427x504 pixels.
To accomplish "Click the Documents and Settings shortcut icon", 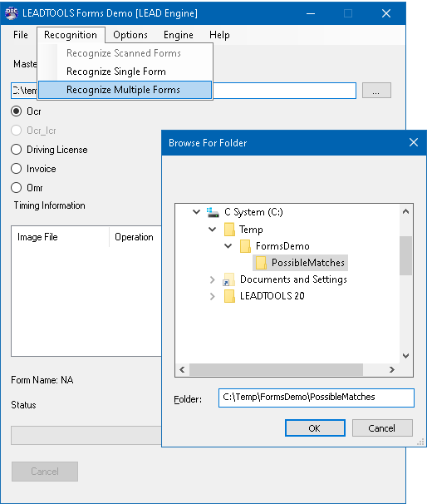I will [229, 279].
